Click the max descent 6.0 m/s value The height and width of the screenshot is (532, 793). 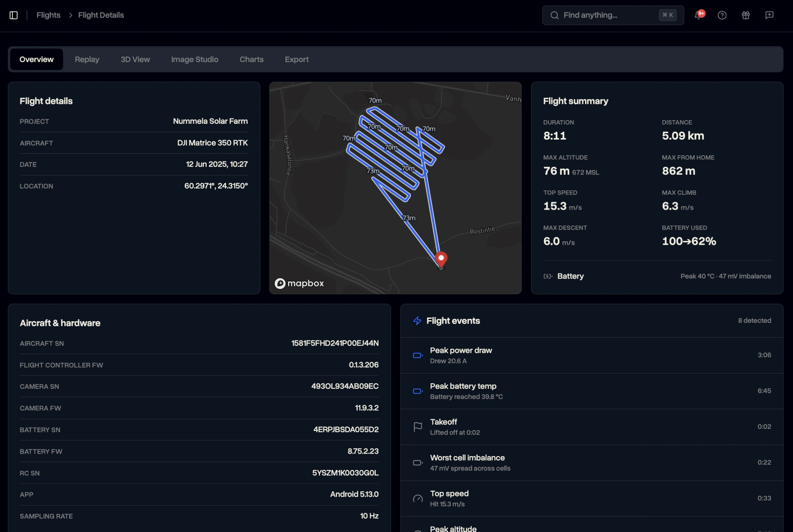tap(559, 241)
